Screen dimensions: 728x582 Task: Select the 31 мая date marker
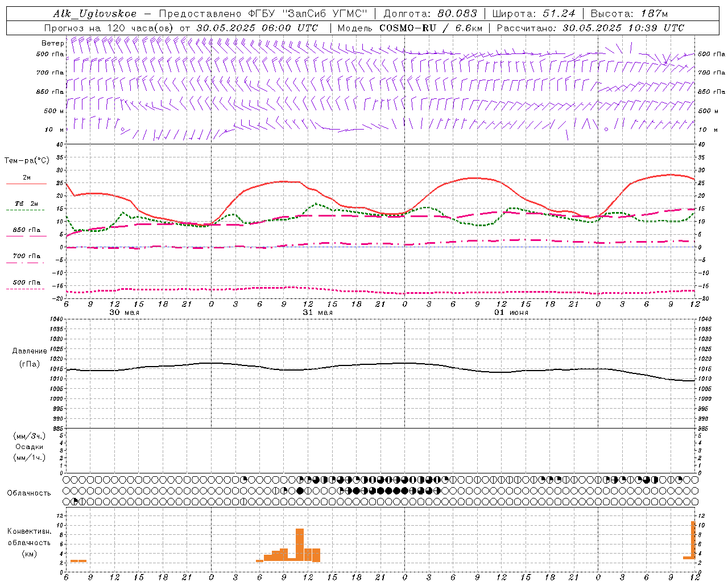[317, 312]
